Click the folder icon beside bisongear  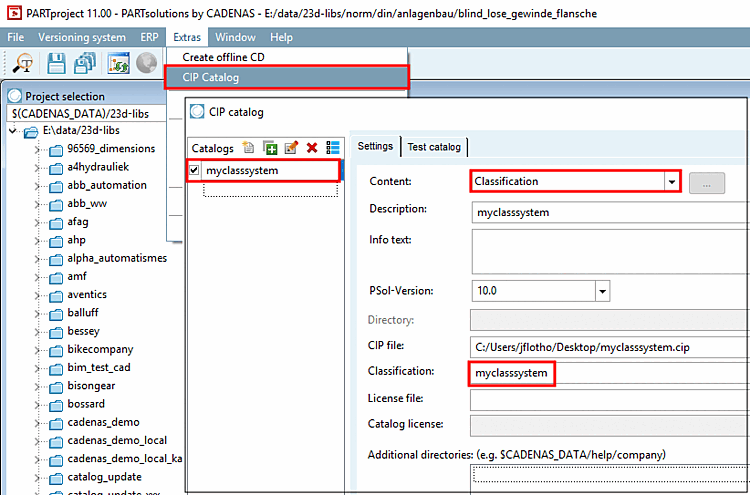56,387
